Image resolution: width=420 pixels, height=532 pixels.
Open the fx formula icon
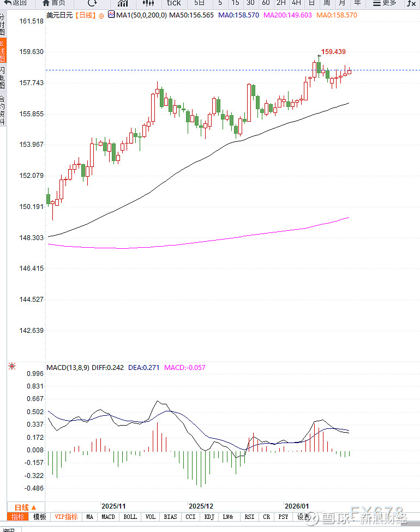411,3
